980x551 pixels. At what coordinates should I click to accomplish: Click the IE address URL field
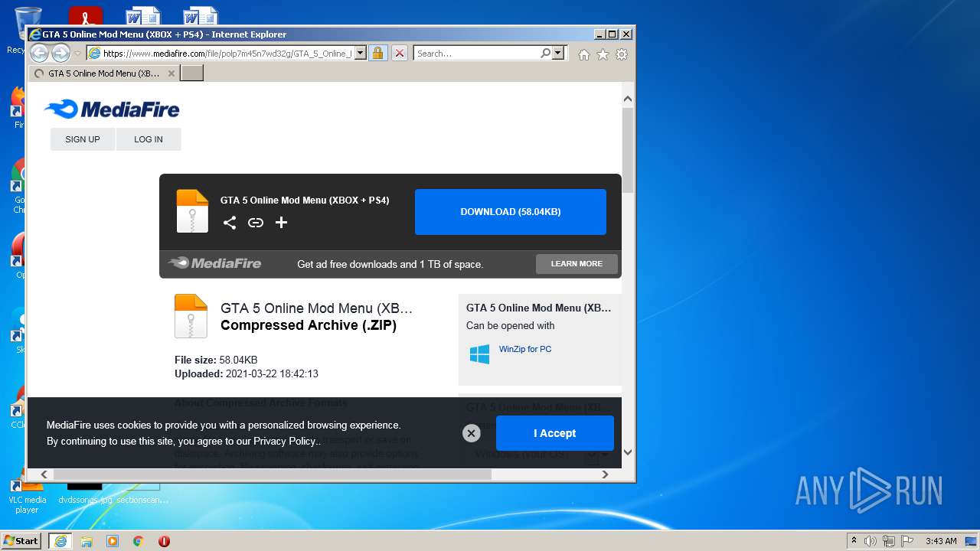pyautogui.click(x=227, y=54)
